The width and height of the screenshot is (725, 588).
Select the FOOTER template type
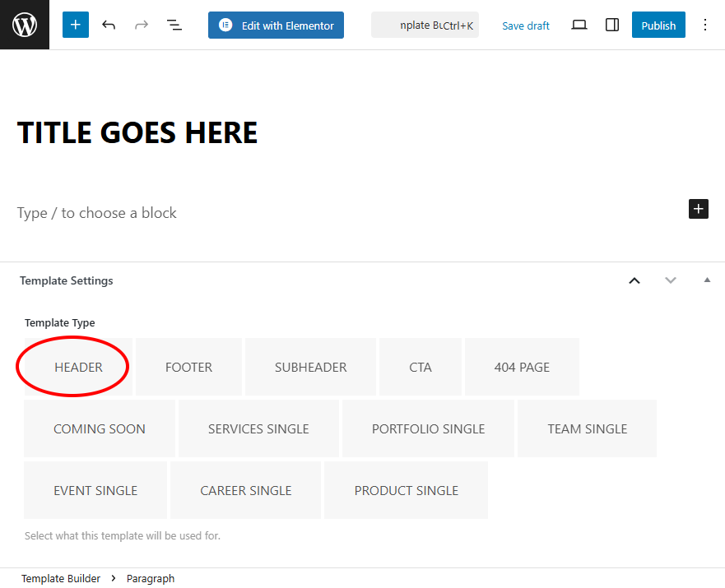(188, 367)
